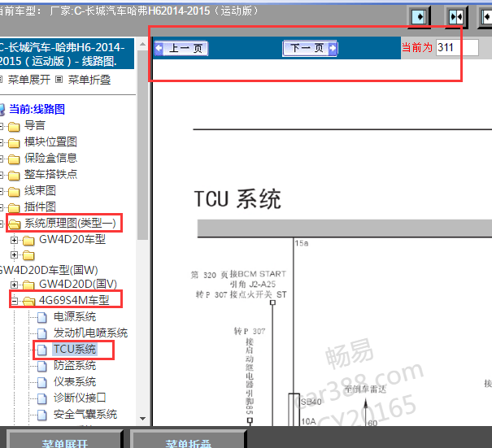The width and height of the screenshot is (492, 448).
Task: Open the 模块位置图 folder
Action: pos(50,141)
